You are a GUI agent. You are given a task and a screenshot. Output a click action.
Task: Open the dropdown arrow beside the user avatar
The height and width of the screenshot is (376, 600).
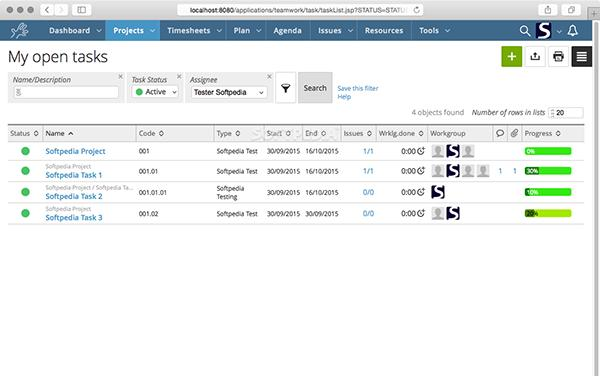coord(559,32)
